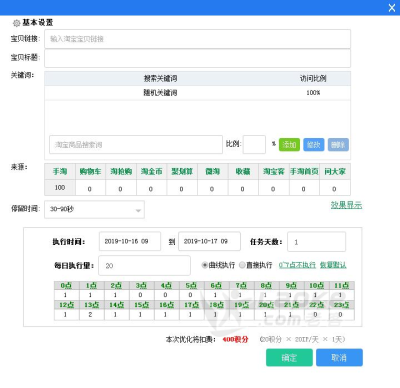400x388 pixels.
Task: Click the green 添加 button
Action: (x=289, y=145)
